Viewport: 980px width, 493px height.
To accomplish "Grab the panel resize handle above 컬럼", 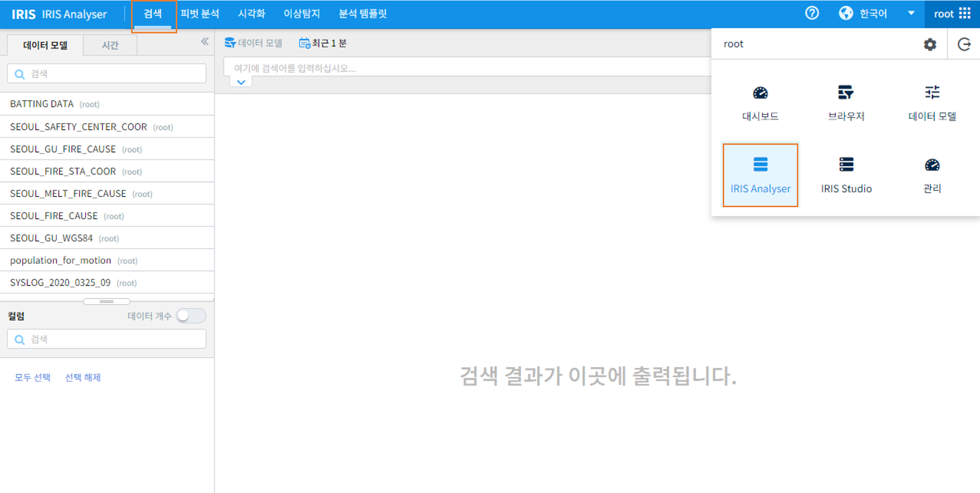I will (x=107, y=301).
